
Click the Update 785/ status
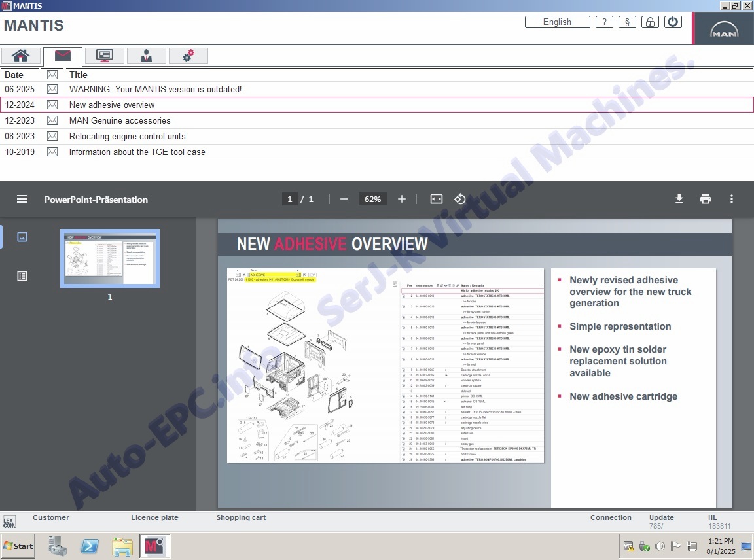662,521
